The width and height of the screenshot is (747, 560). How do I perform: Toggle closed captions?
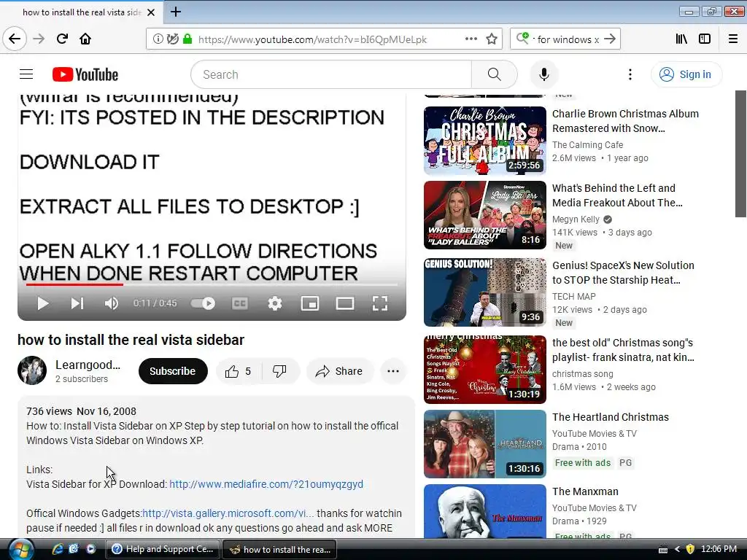coord(239,303)
